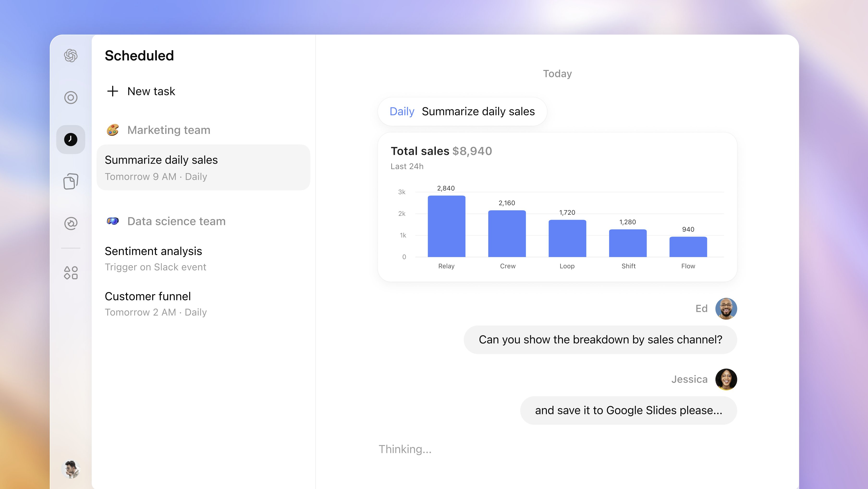The width and height of the screenshot is (868, 489).
Task: Click the Data science team goggles emoji
Action: click(113, 221)
